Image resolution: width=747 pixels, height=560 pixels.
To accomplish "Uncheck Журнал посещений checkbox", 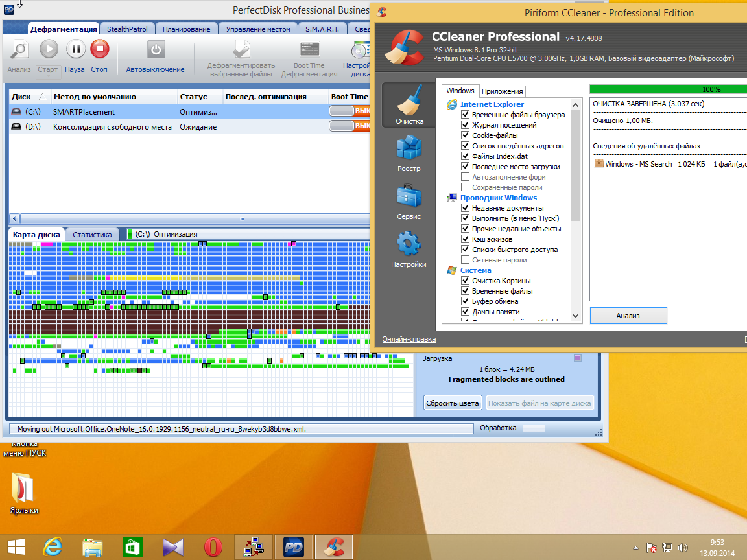I will point(466,124).
